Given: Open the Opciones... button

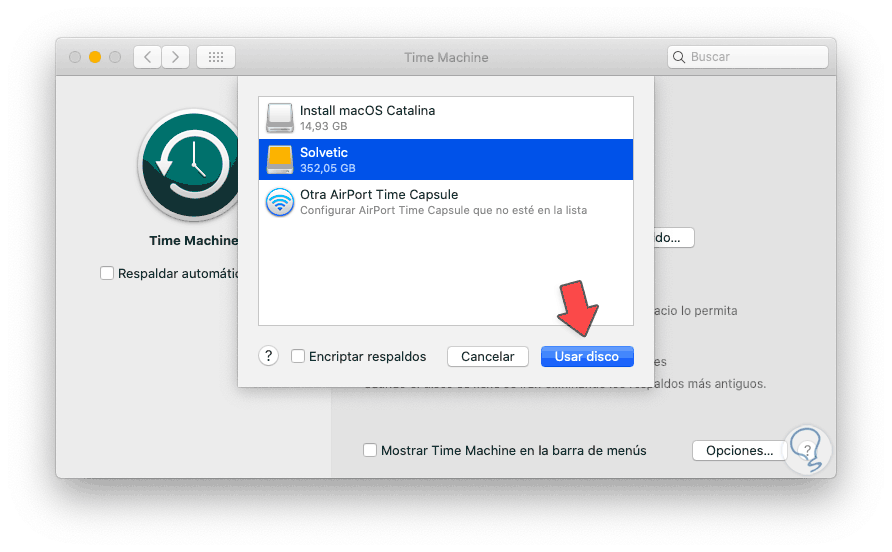Looking at the screenshot, I should pyautogui.click(x=739, y=450).
